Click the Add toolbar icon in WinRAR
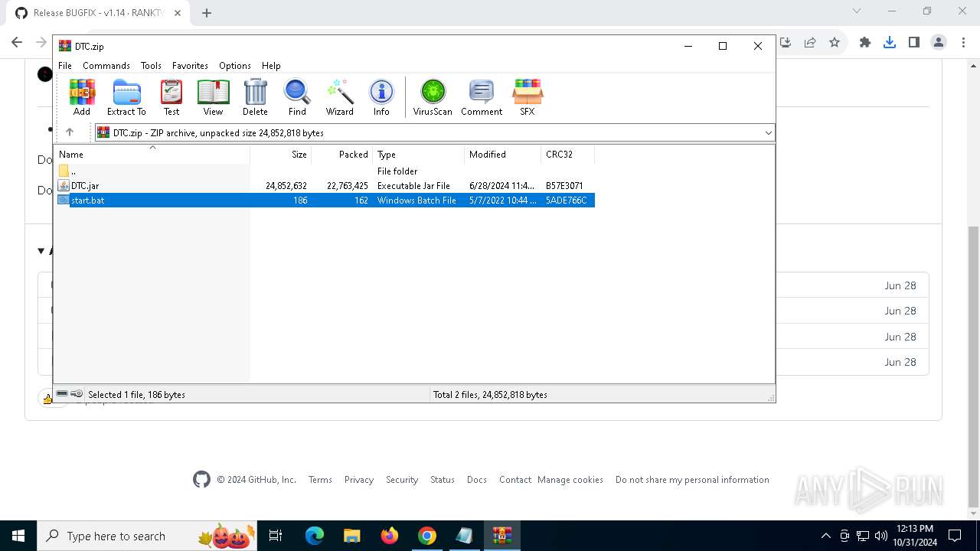 [82, 97]
